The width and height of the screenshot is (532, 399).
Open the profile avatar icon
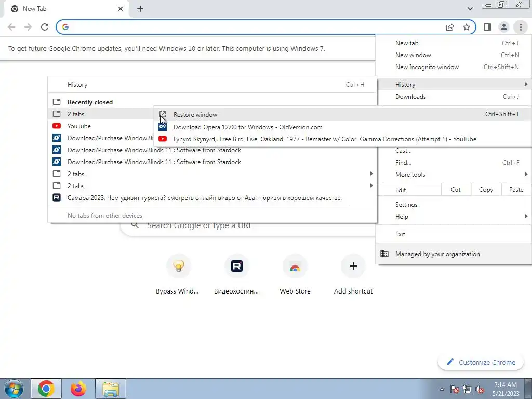[504, 27]
